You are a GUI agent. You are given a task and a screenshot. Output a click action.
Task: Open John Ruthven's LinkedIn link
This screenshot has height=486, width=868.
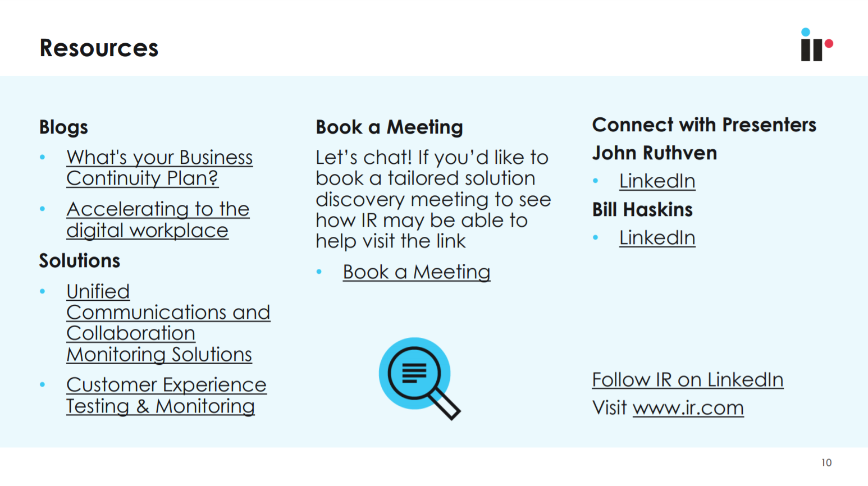657,181
